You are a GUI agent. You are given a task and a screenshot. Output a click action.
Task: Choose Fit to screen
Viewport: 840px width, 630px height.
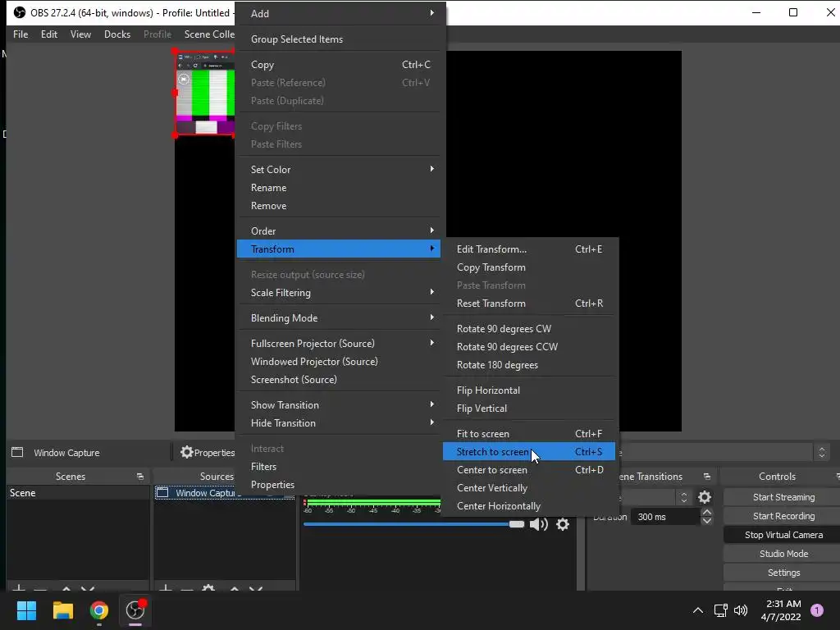click(529, 433)
